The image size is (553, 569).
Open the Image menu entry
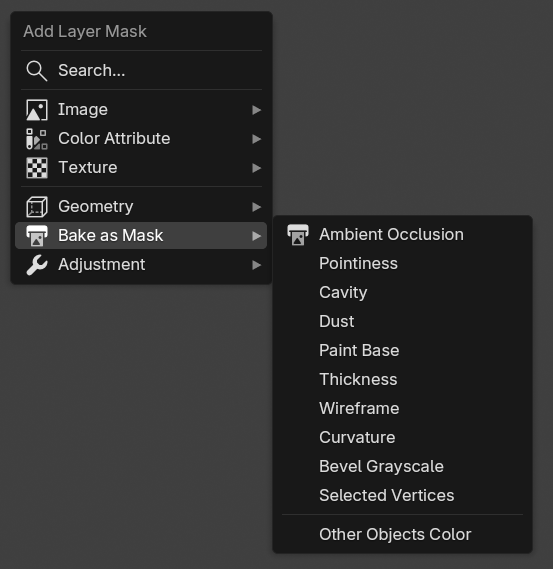click(141, 110)
